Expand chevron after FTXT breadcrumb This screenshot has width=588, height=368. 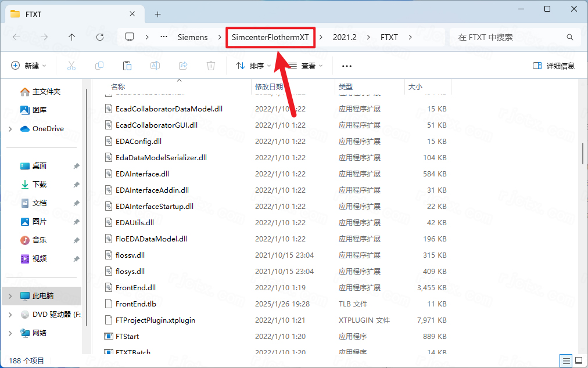(x=410, y=37)
